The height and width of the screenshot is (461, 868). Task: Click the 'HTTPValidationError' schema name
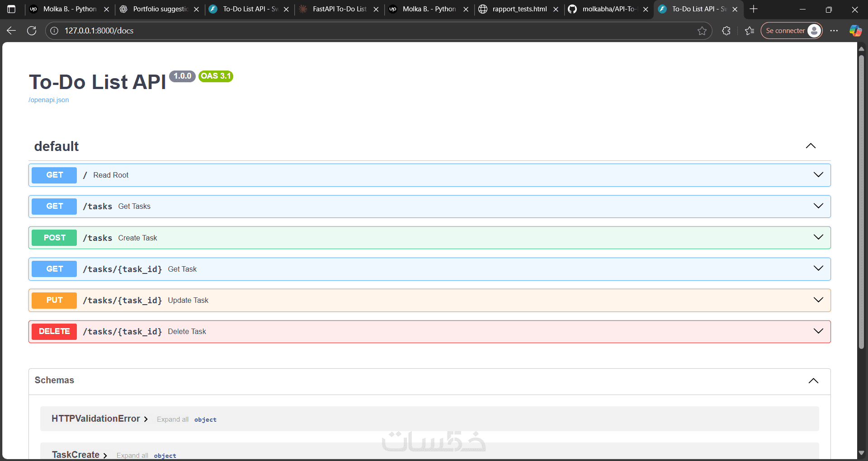[x=96, y=419]
